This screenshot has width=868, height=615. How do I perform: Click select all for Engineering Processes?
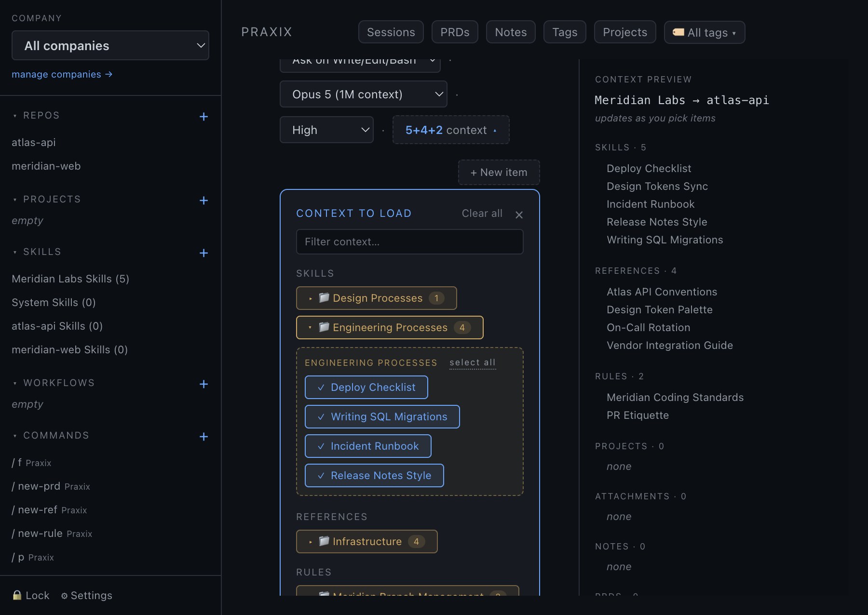click(x=473, y=362)
